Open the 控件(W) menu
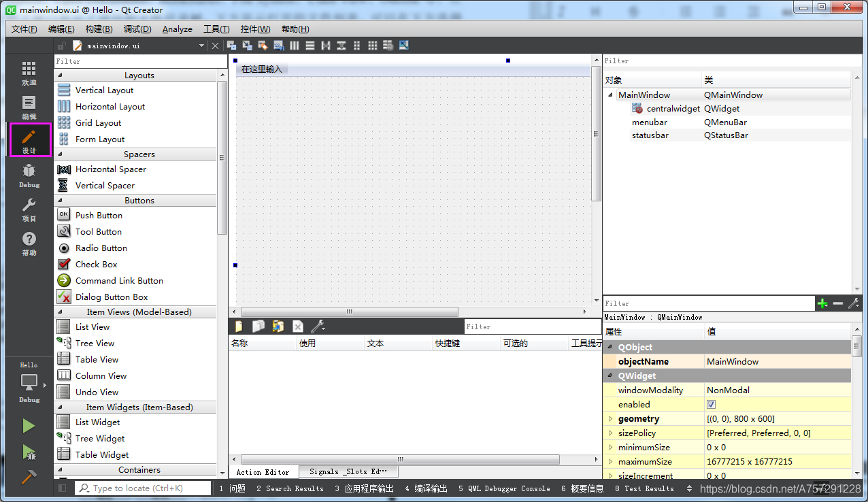 (255, 29)
